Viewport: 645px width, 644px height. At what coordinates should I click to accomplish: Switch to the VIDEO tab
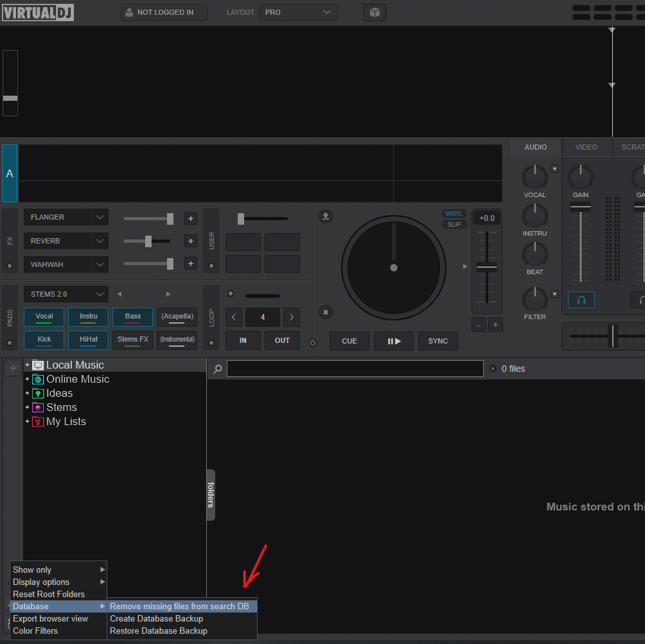click(x=586, y=147)
